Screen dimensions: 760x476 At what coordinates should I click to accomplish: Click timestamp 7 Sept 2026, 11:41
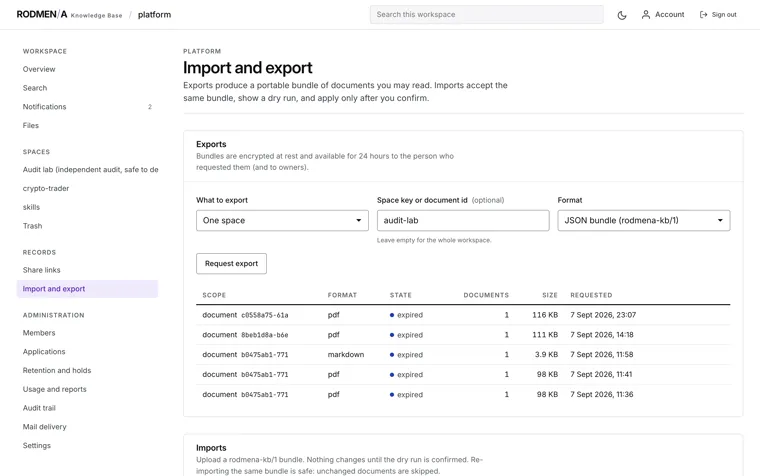601,375
